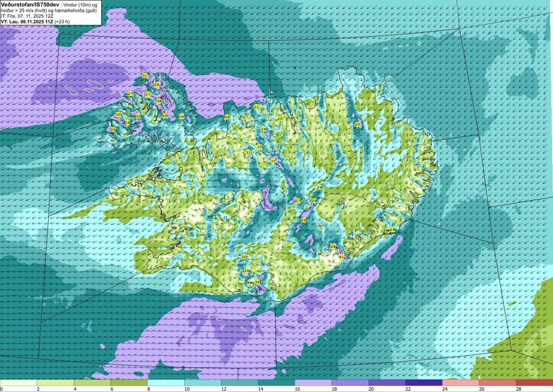Select the yellow gust label 37
The width and height of the screenshot is (553, 392).
148,95
